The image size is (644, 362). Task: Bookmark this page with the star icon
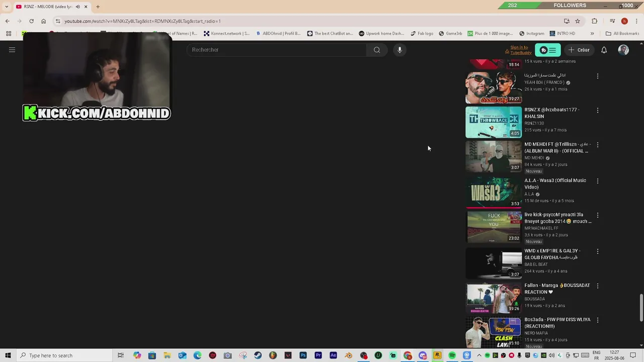[x=578, y=21]
